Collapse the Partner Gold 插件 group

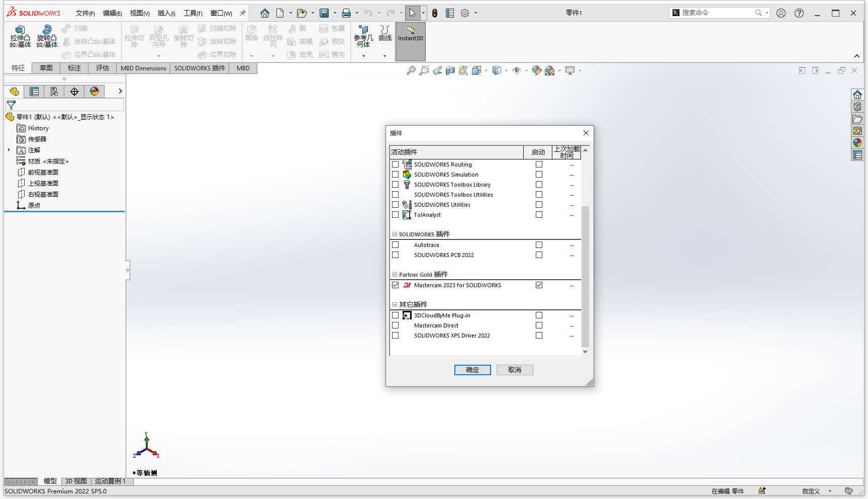click(x=395, y=275)
